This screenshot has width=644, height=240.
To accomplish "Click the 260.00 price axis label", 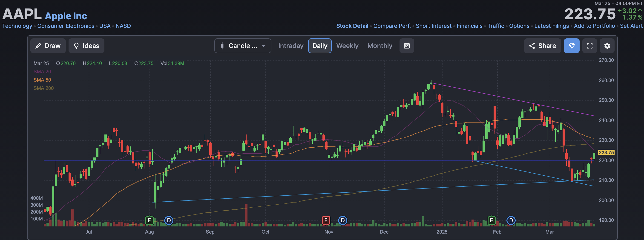I will coord(606,80).
